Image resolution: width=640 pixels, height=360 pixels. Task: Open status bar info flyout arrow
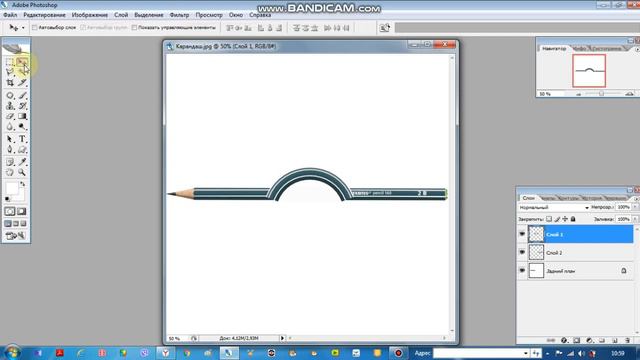(282, 338)
